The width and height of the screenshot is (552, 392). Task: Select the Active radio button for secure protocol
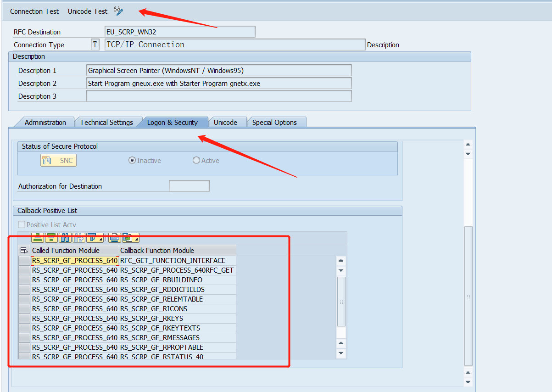pos(196,160)
